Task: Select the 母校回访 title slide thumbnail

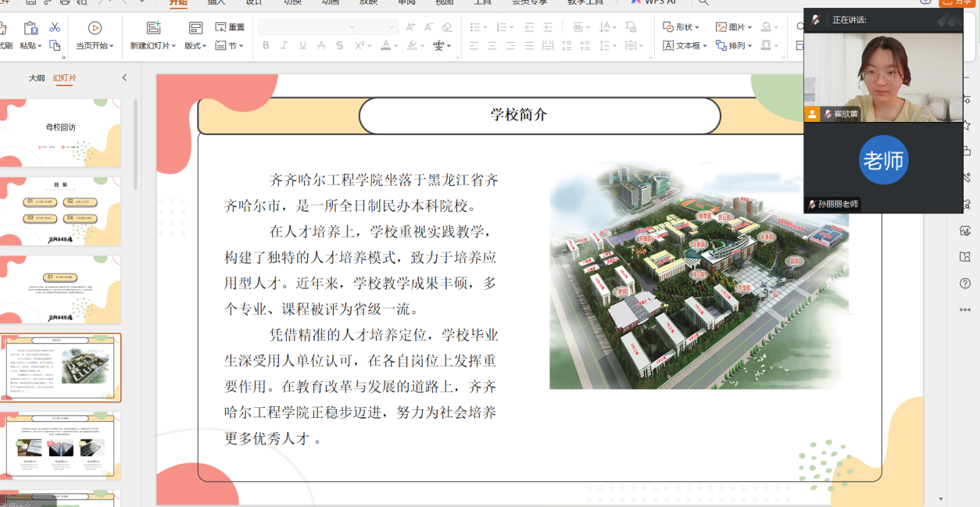Action: 61,132
